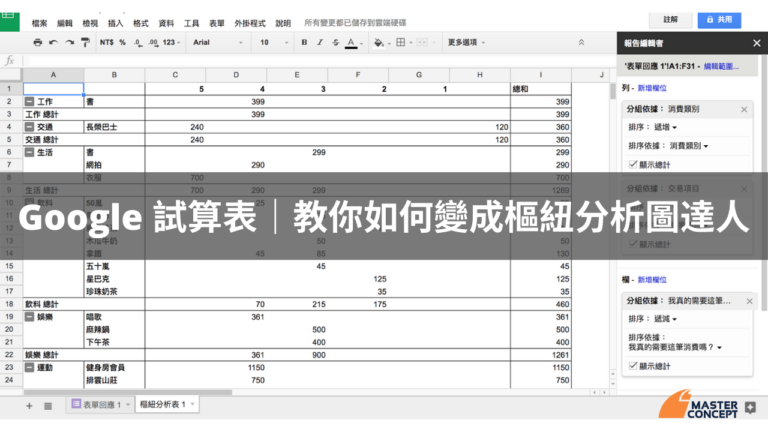Open the 工具 menu

tap(192, 23)
